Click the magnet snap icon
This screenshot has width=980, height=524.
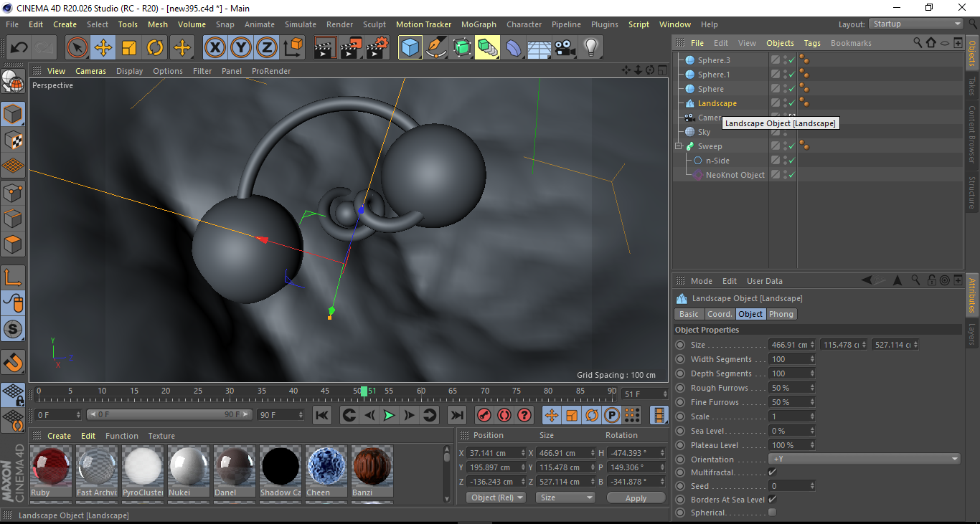[x=13, y=363]
